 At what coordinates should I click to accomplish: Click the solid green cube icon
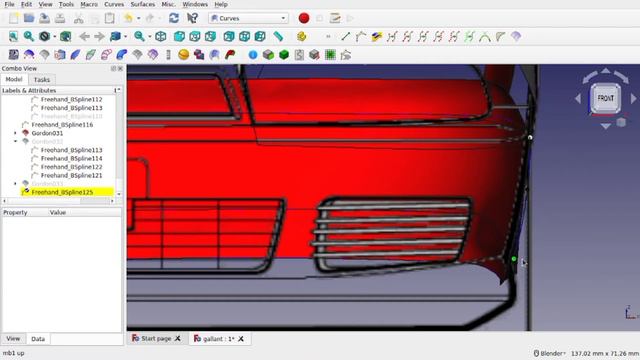(284, 55)
